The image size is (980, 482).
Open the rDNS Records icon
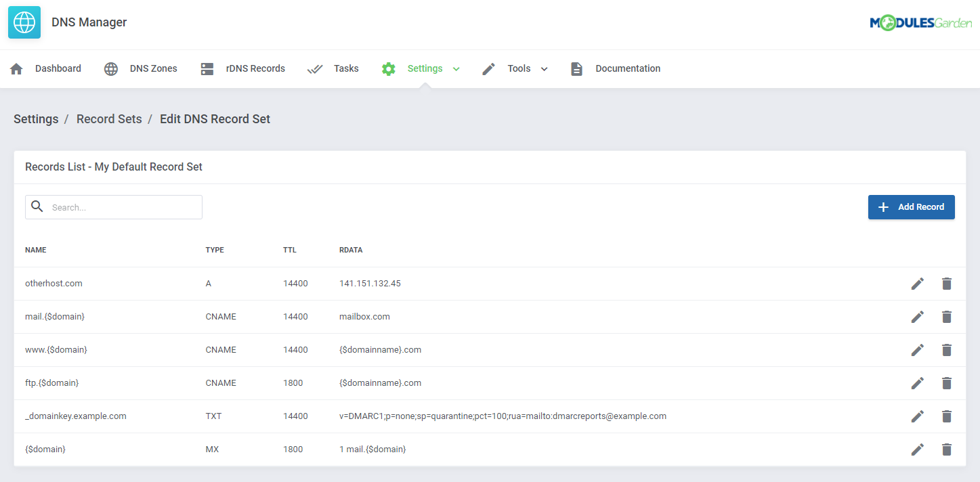[207, 68]
